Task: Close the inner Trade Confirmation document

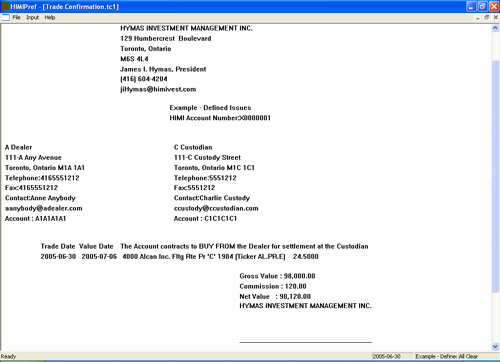Action: (x=496, y=18)
